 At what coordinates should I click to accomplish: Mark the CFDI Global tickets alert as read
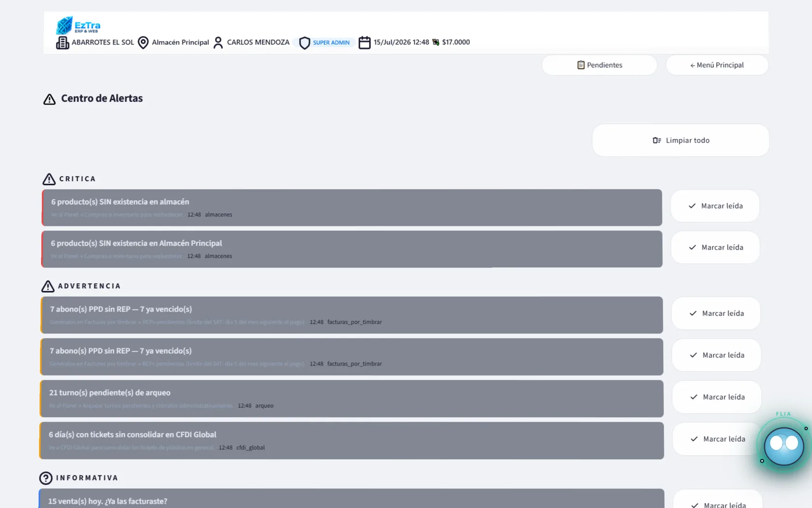(x=718, y=439)
